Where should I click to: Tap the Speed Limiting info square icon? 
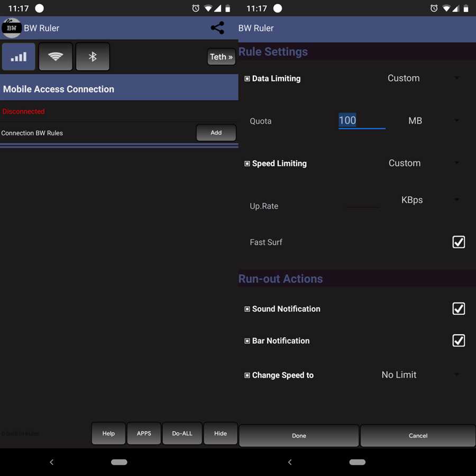247,163
